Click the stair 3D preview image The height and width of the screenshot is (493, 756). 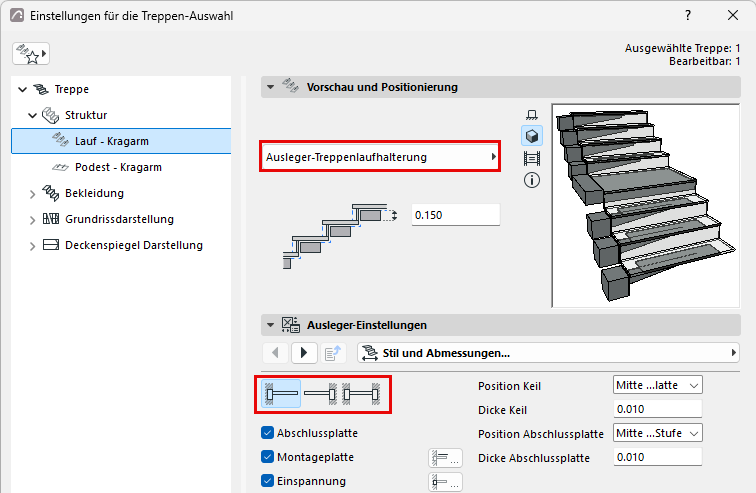click(646, 206)
